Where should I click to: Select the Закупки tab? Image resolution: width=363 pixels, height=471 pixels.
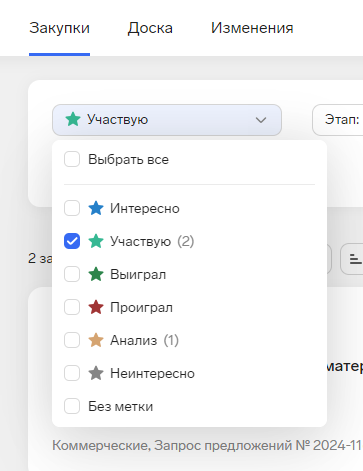pos(59,28)
